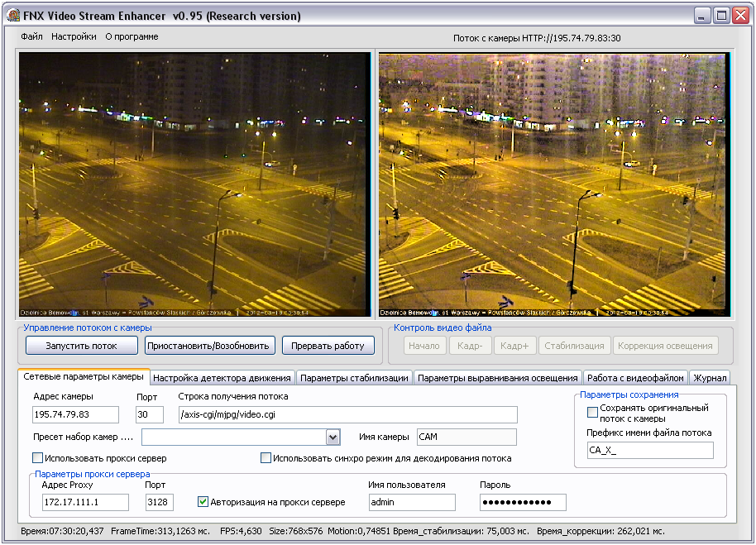Viewport: 756px width, 545px height.
Task: Enable saving original camera stream
Action: [x=592, y=413]
